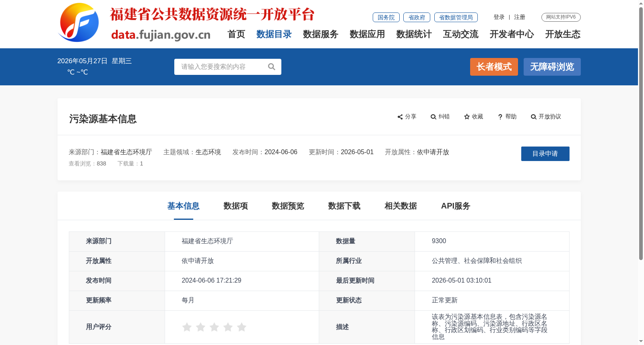
Task: Click the 分享 share icon
Action: (x=400, y=117)
